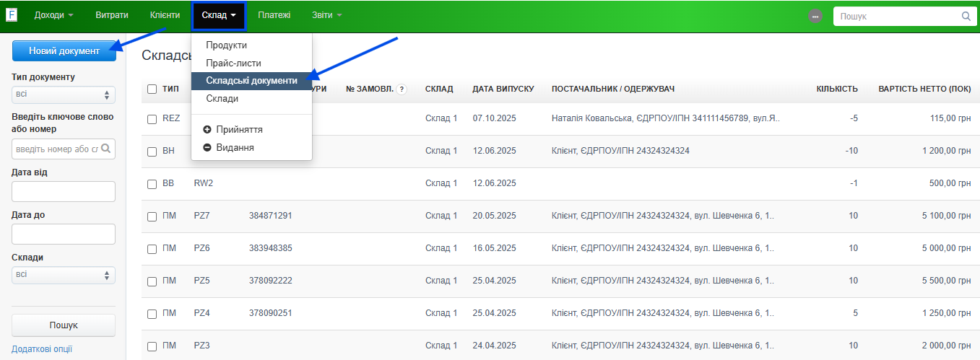Click the help question mark near № ЗАМОВЛ.
This screenshot has width=980, height=360.
click(402, 89)
